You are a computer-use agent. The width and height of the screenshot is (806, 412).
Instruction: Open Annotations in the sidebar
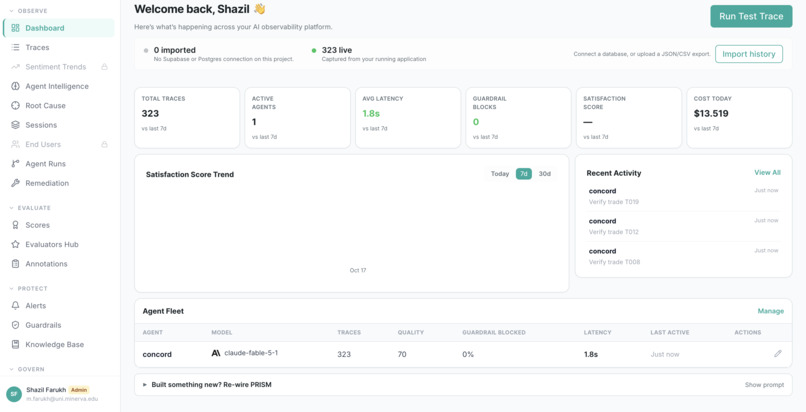point(59,264)
